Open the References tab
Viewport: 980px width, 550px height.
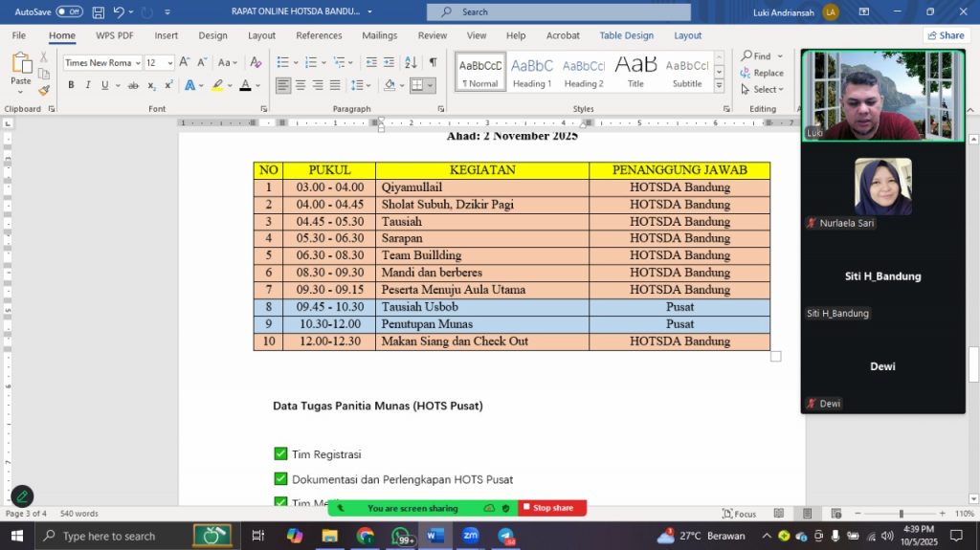(319, 35)
